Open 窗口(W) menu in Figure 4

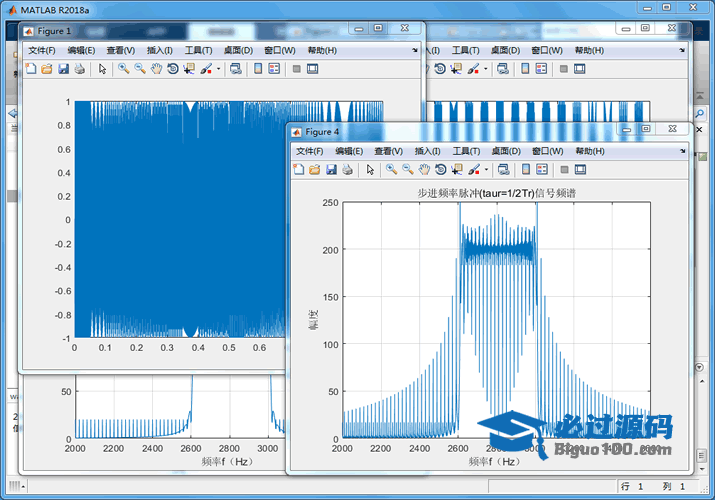[547, 151]
